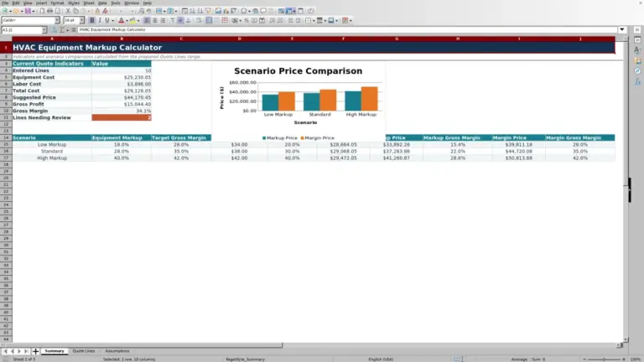Toggle Align Right

coord(163,20)
